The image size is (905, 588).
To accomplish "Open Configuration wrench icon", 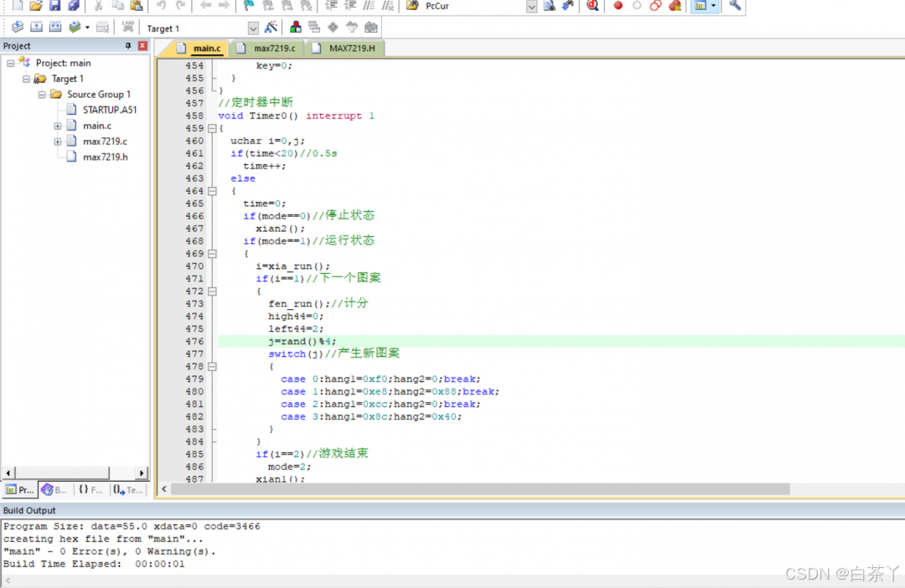I will click(735, 6).
